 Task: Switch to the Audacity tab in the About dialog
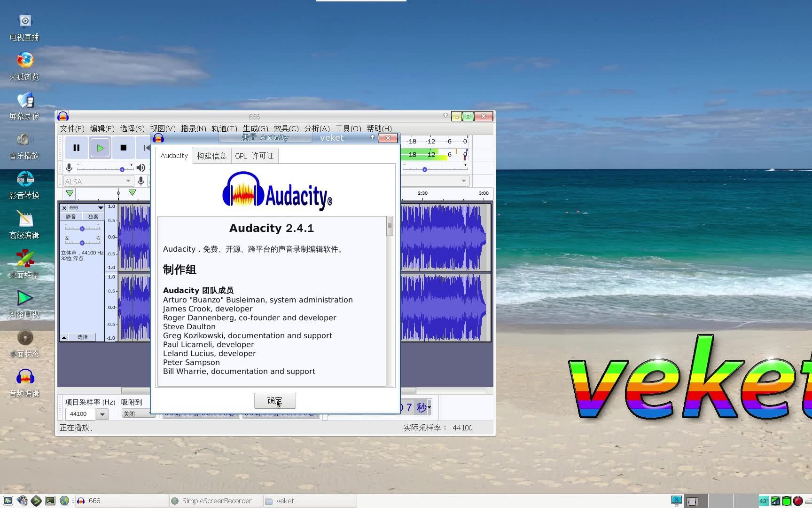click(174, 156)
